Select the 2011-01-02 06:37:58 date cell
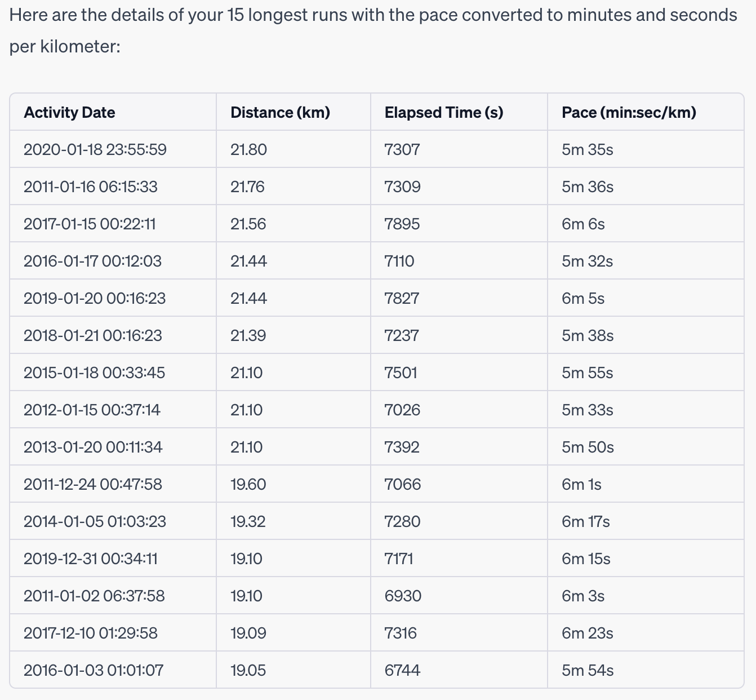 point(94,596)
